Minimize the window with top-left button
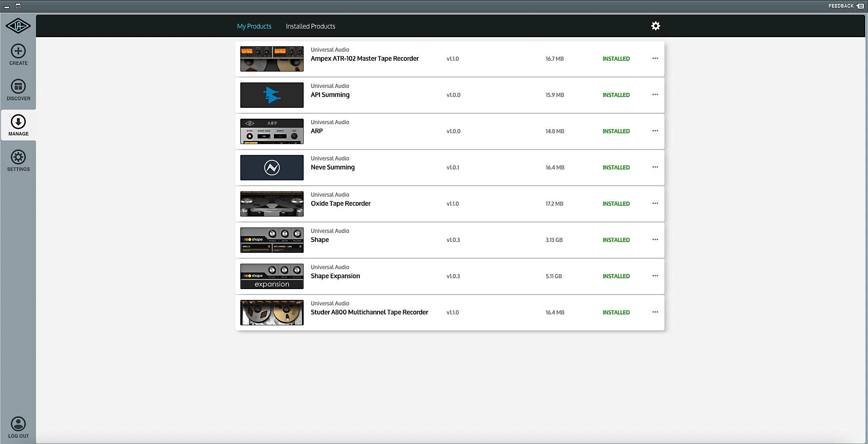868x444 pixels. tap(7, 6)
